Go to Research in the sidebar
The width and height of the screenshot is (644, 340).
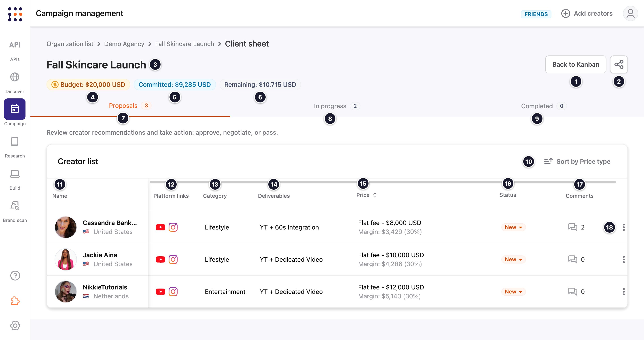pyautogui.click(x=15, y=147)
